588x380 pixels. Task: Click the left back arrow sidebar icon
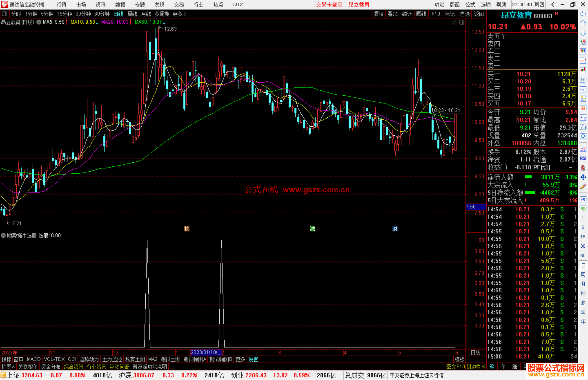coord(583,14)
